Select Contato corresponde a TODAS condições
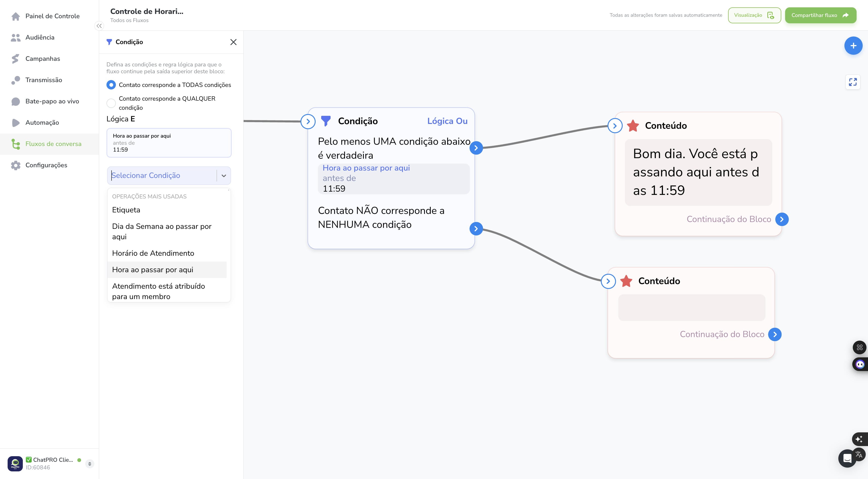The width and height of the screenshot is (868, 479). coord(111,85)
